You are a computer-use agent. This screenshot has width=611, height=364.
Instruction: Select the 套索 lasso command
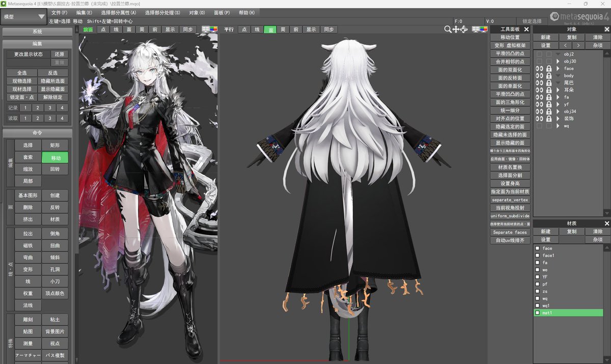pos(28,157)
